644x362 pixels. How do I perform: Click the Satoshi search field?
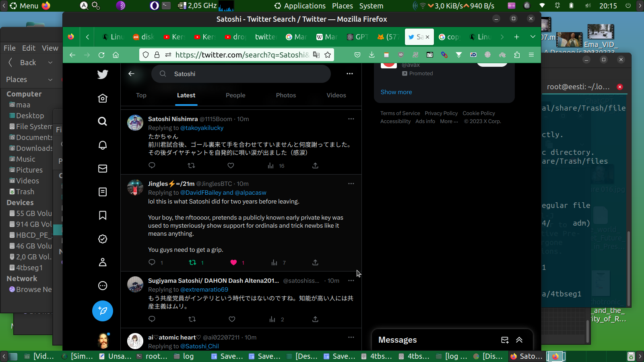point(241,74)
